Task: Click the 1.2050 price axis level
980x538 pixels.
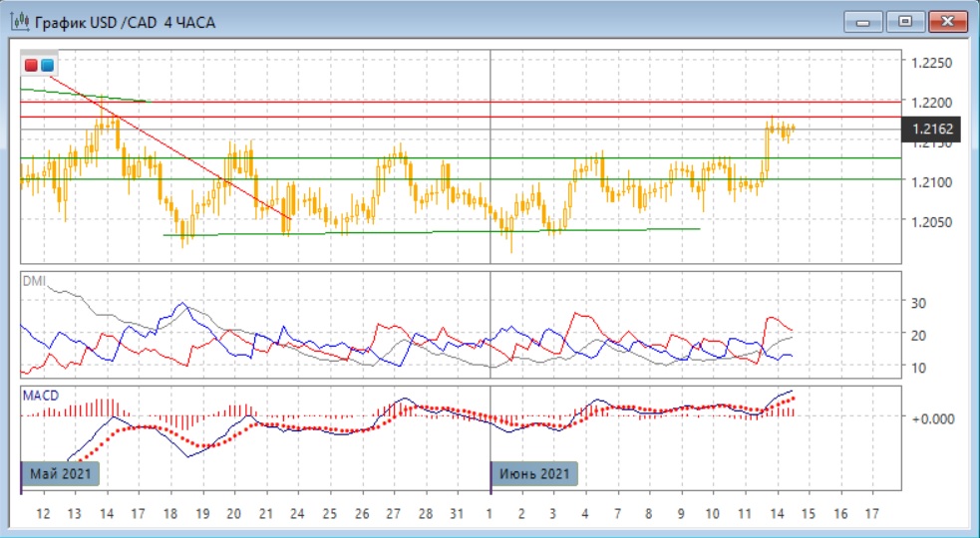Action: pyautogui.click(x=932, y=222)
